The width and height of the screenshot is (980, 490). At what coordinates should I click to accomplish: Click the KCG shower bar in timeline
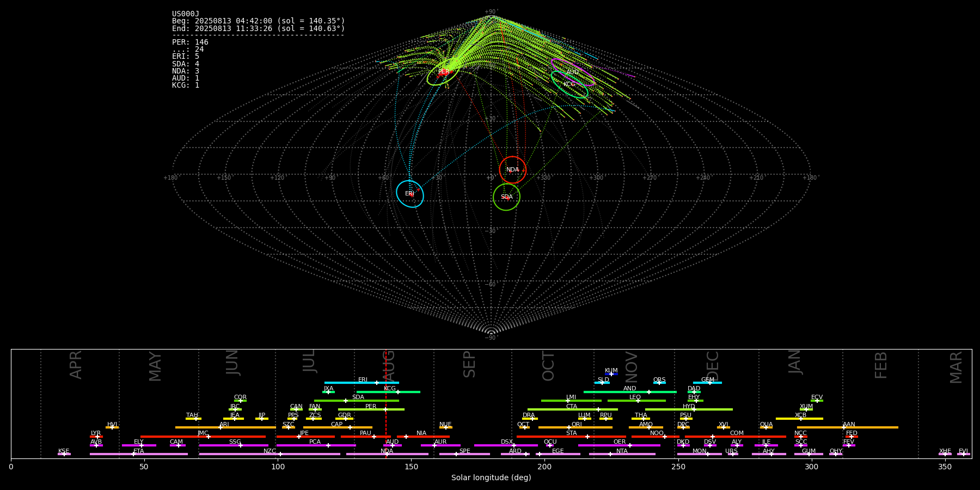pyautogui.click(x=388, y=391)
